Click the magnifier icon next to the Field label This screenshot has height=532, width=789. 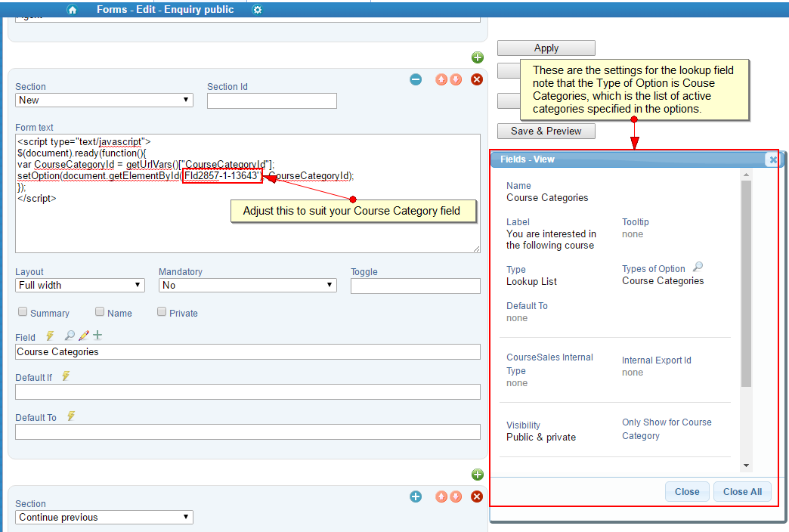coord(70,336)
